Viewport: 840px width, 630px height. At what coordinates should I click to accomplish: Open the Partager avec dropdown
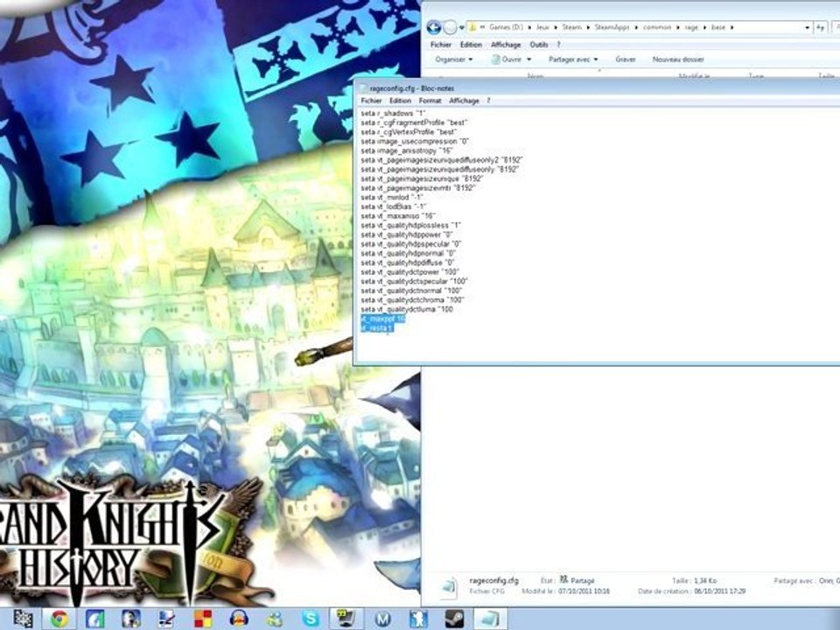pos(573,59)
